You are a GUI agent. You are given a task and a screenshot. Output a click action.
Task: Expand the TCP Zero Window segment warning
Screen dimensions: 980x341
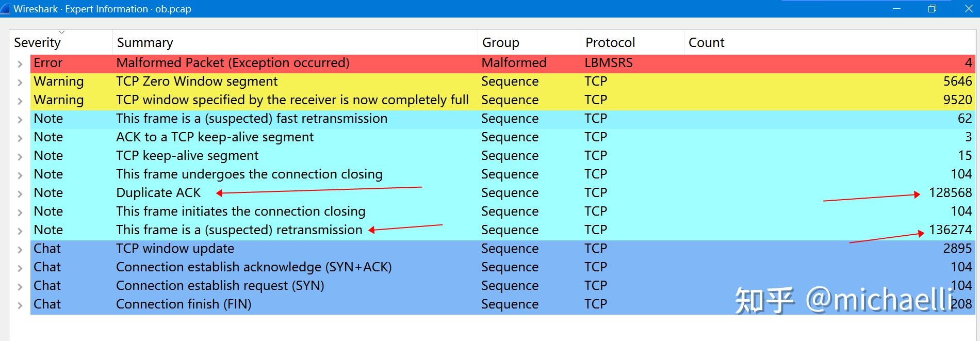(20, 81)
